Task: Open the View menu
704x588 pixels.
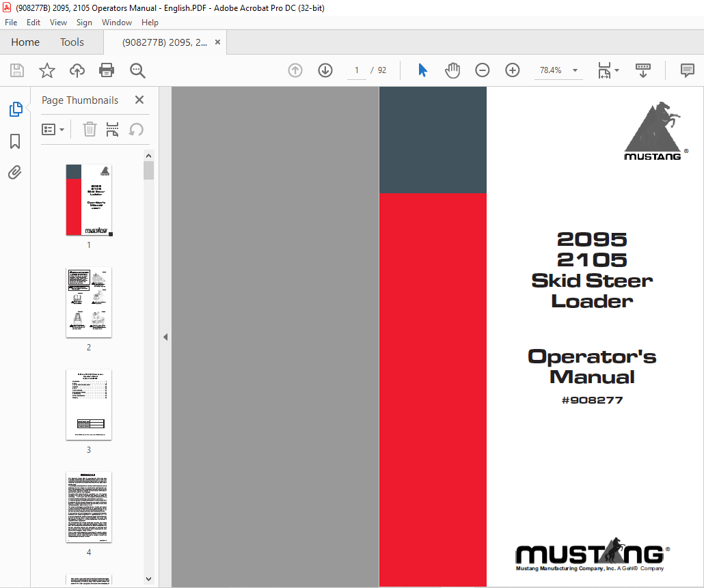Action: tap(58, 23)
